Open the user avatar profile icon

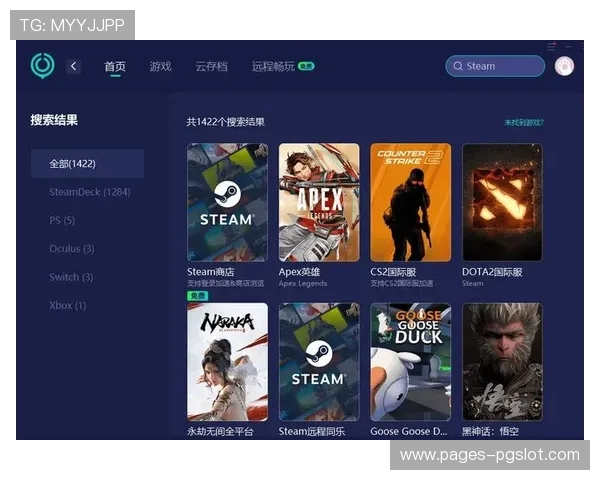(x=564, y=66)
